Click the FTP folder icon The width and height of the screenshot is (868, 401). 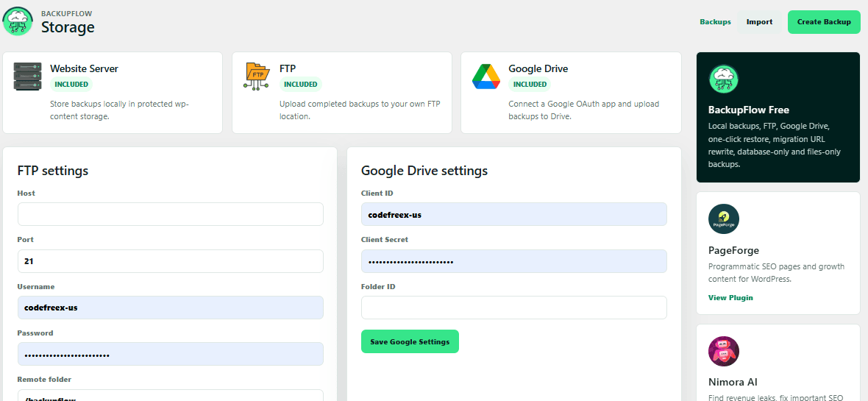[257, 76]
